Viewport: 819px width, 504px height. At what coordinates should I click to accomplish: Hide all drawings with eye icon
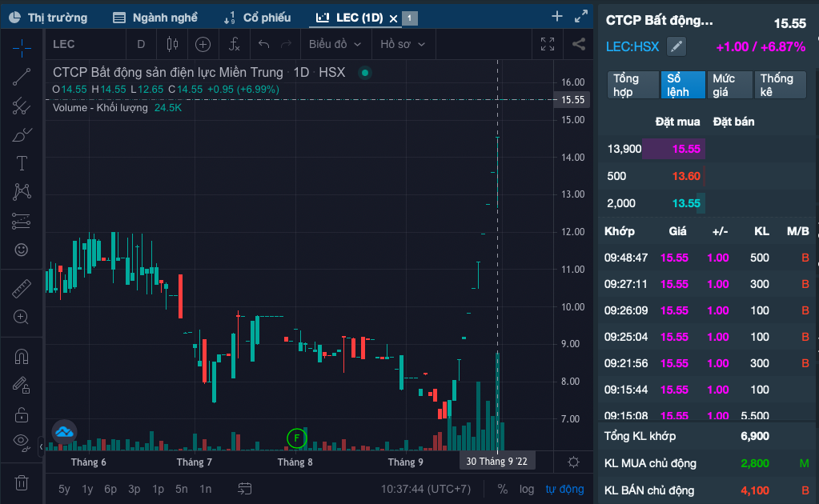click(x=22, y=441)
